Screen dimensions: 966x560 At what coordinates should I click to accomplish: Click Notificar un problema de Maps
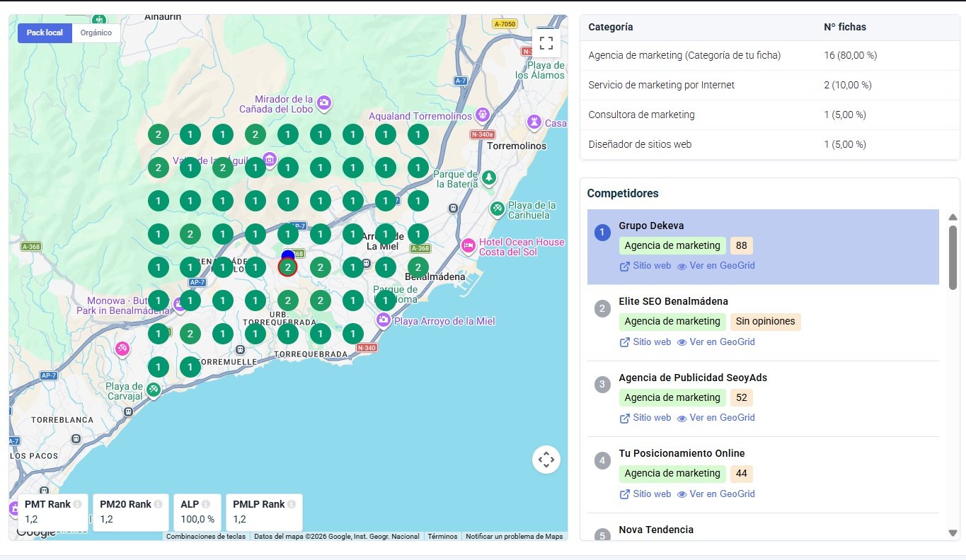coord(514,537)
